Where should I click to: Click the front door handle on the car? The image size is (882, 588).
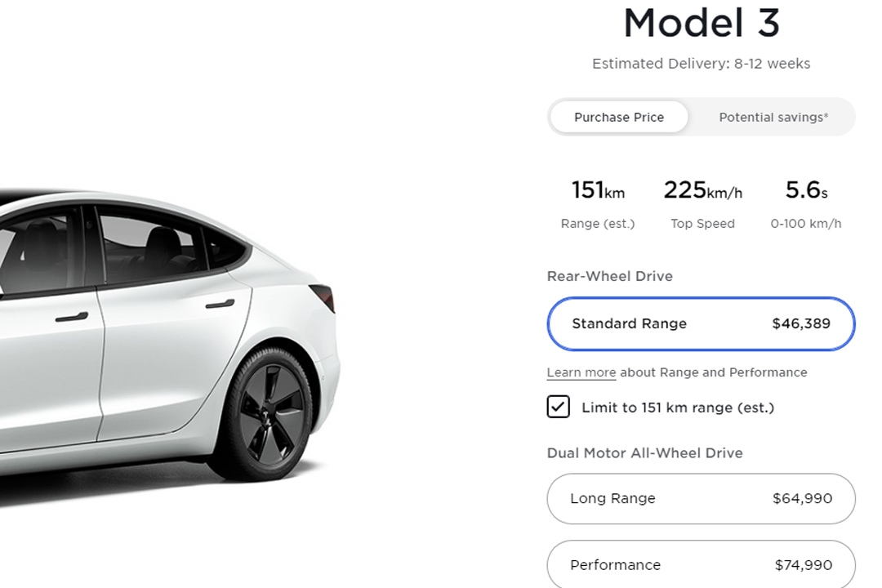click(x=71, y=316)
